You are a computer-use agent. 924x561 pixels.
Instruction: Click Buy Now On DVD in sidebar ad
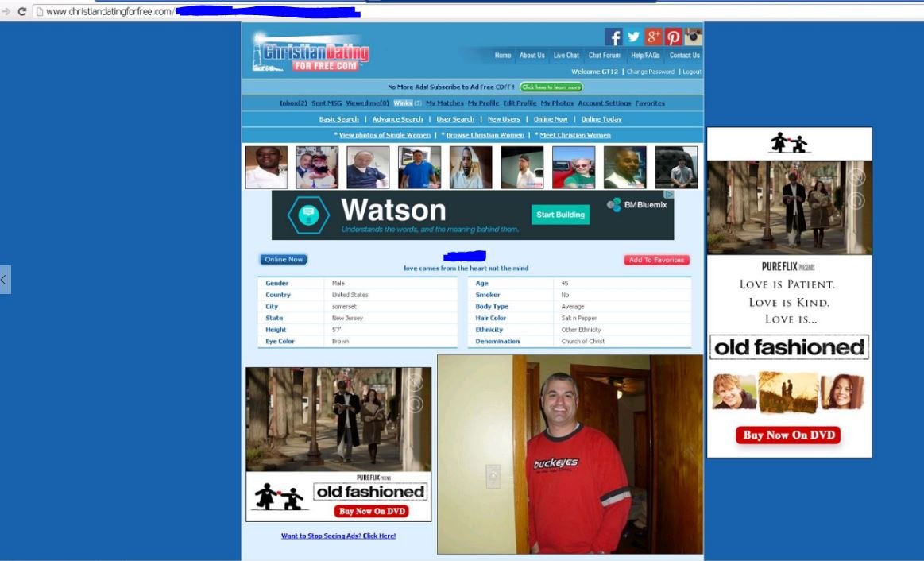click(788, 435)
